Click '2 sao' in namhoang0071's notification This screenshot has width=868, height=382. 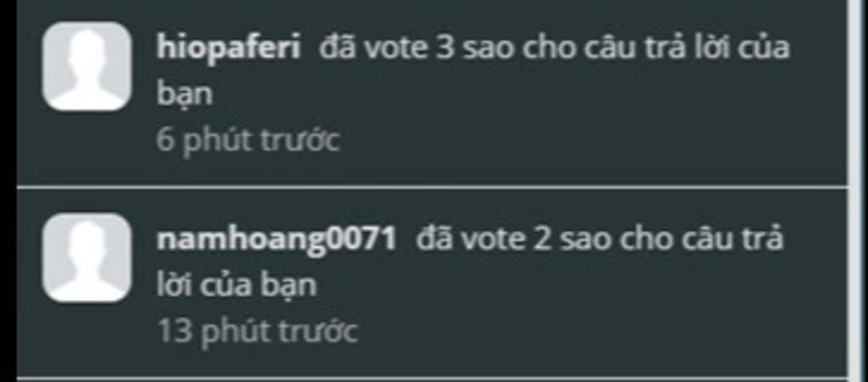point(573,240)
